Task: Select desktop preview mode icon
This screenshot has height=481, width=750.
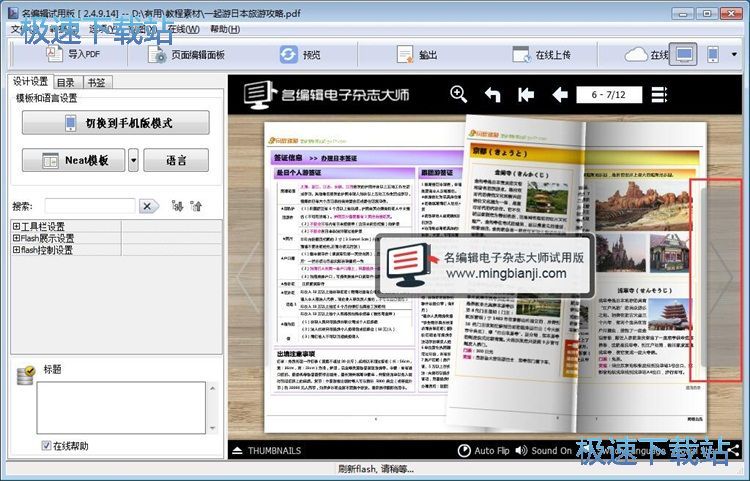Action: 684,55
